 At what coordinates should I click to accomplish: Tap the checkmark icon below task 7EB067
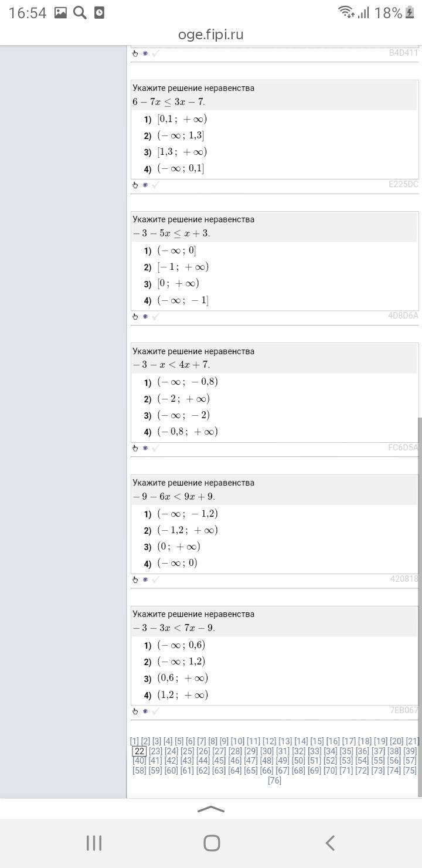coord(155,711)
